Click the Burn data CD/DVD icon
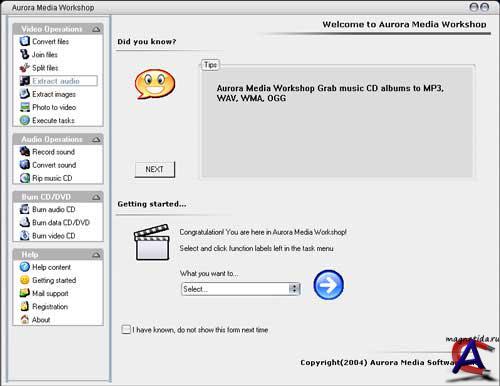Screen dimensions: 500x386 click(x=25, y=222)
